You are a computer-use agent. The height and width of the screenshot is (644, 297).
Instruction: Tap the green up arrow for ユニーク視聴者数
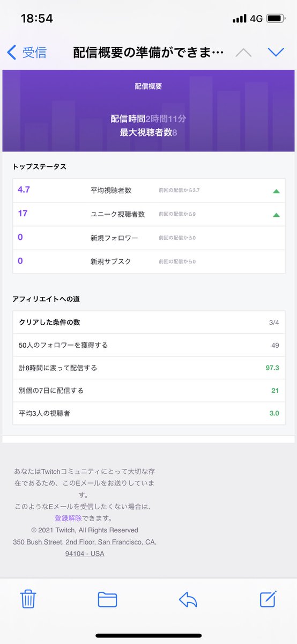(276, 215)
